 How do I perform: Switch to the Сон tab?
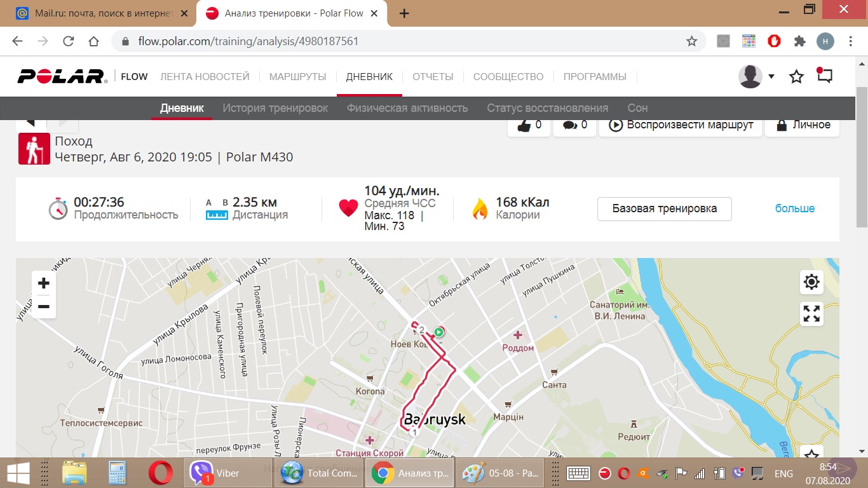click(x=637, y=108)
